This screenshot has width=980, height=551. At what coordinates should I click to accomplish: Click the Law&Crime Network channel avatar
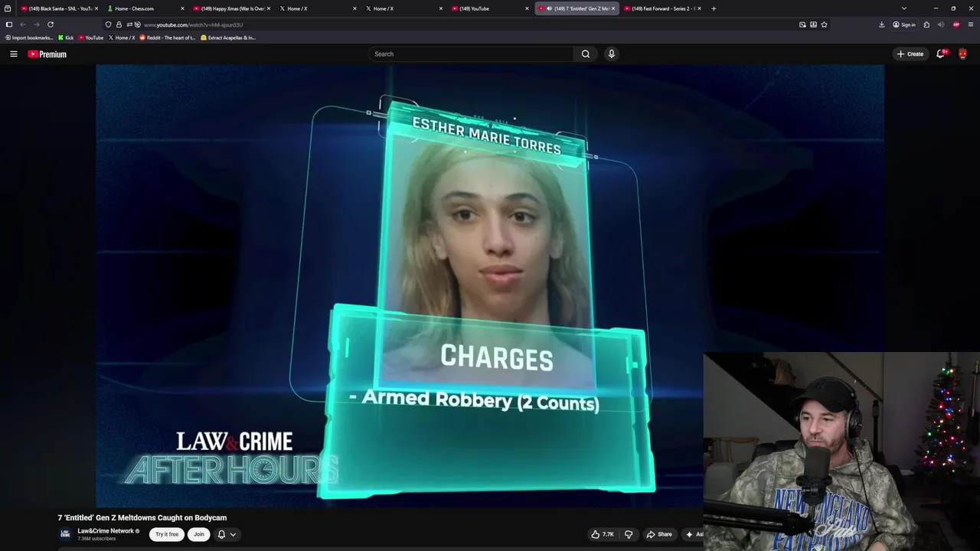click(x=65, y=534)
